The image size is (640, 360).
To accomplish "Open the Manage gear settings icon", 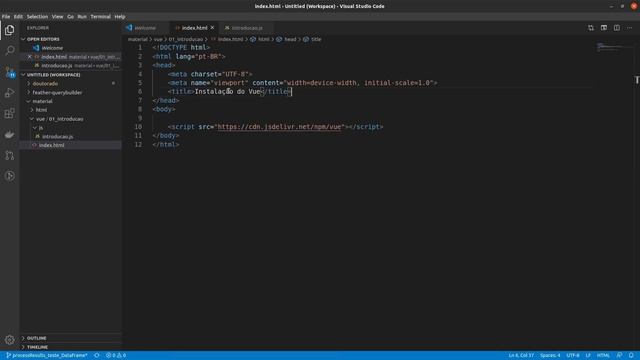I will click(x=9, y=340).
